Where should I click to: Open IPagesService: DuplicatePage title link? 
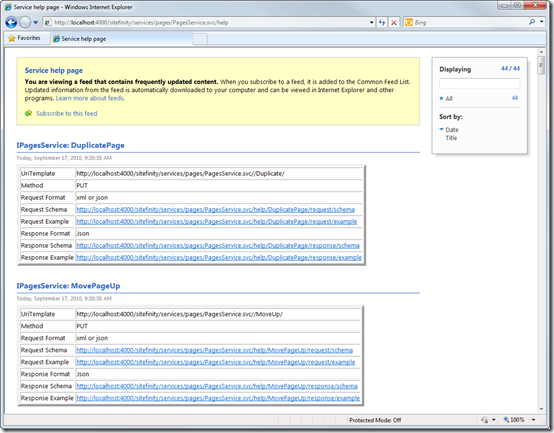point(70,145)
